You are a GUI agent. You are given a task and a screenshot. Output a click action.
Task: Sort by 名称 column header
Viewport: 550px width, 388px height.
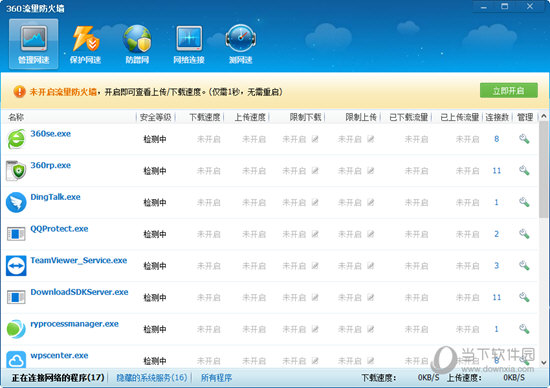click(16, 117)
